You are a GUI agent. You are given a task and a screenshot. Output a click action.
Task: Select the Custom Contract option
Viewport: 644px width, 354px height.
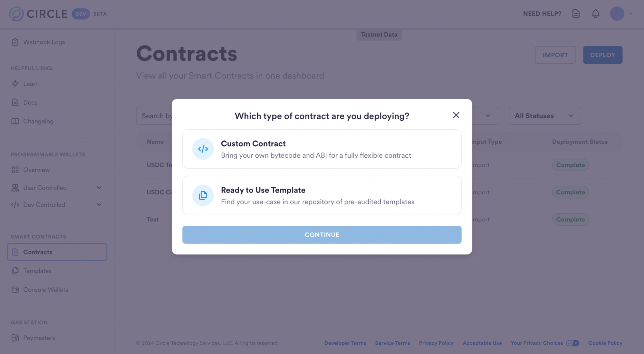tap(322, 149)
